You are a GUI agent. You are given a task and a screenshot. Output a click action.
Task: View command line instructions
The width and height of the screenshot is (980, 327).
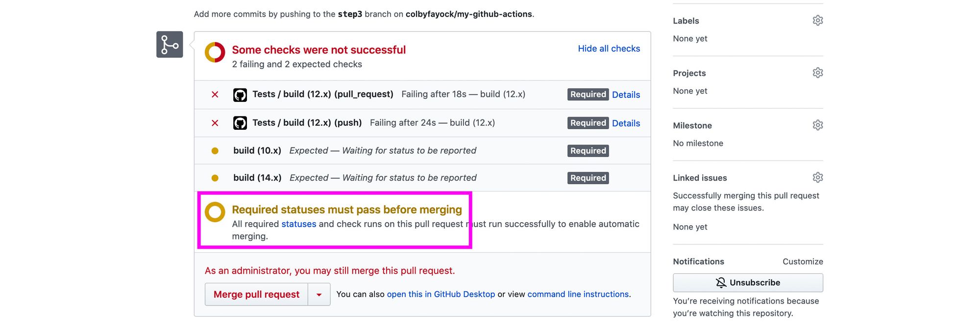[x=578, y=294]
